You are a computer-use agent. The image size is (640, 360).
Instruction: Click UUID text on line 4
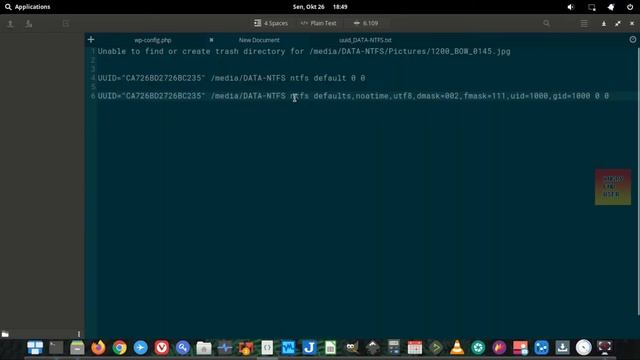pyautogui.click(x=151, y=78)
